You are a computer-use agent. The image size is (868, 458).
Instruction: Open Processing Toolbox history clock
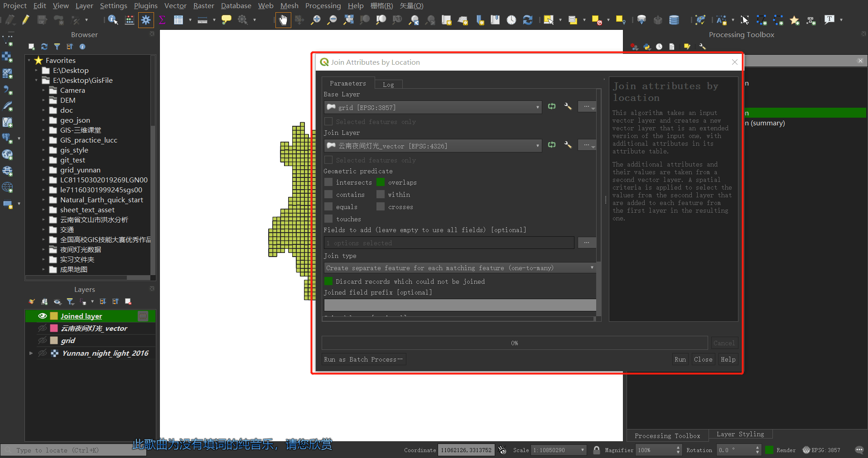point(659,47)
